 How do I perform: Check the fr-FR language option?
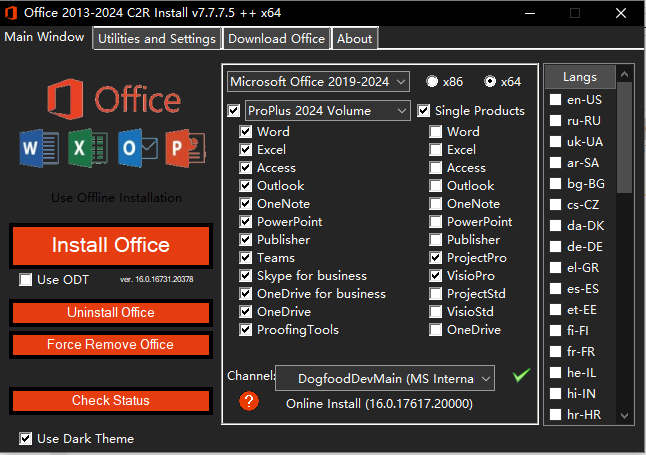pos(555,352)
